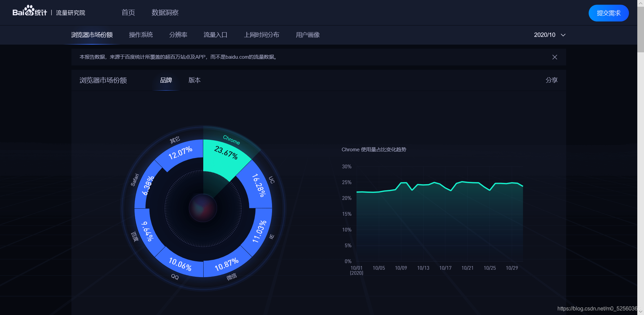Close the data source notice banner

click(555, 57)
